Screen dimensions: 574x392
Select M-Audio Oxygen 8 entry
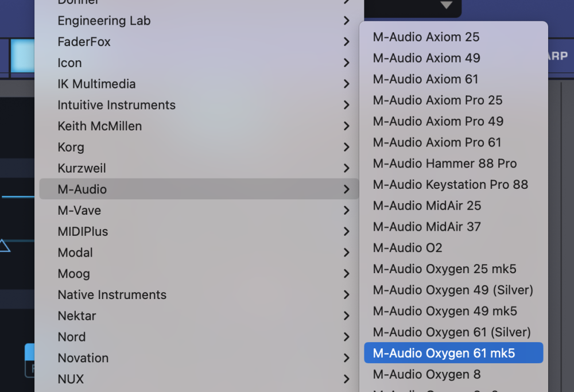pyautogui.click(x=426, y=374)
